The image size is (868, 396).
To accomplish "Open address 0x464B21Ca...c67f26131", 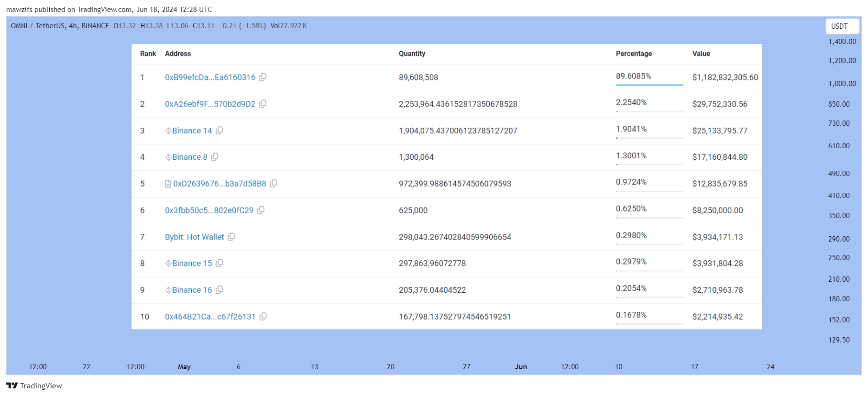I will click(210, 317).
